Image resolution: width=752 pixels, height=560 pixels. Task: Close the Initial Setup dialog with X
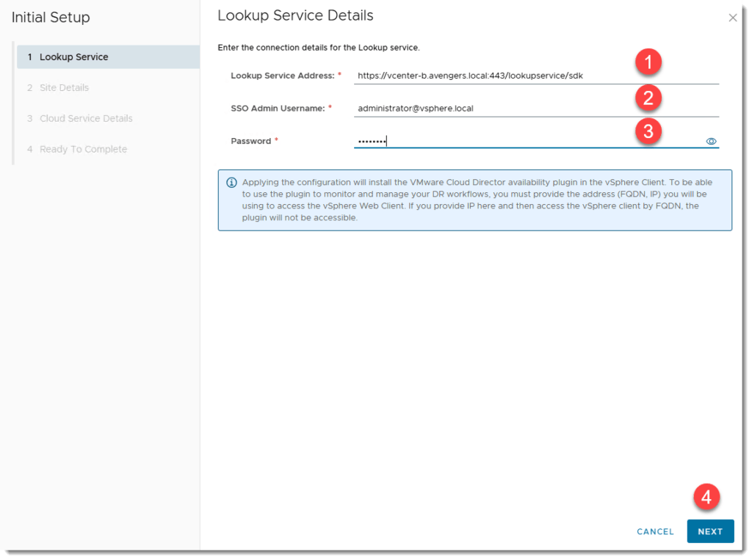point(732,18)
